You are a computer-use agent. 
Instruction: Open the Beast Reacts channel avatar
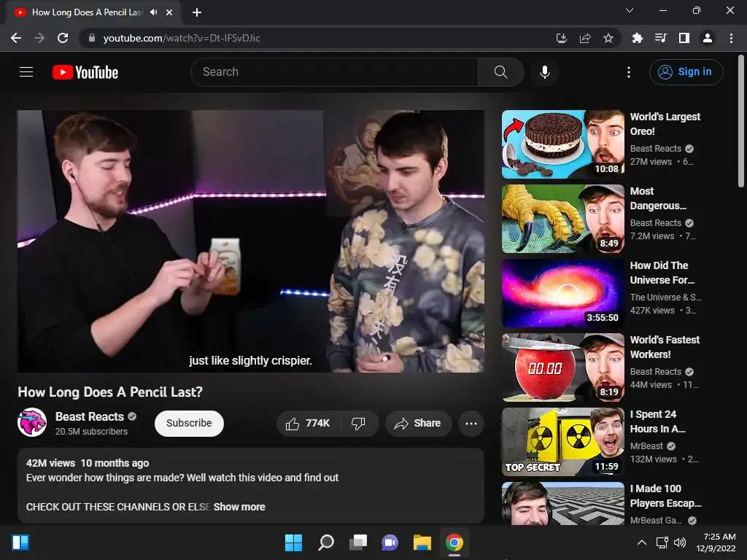(x=32, y=422)
